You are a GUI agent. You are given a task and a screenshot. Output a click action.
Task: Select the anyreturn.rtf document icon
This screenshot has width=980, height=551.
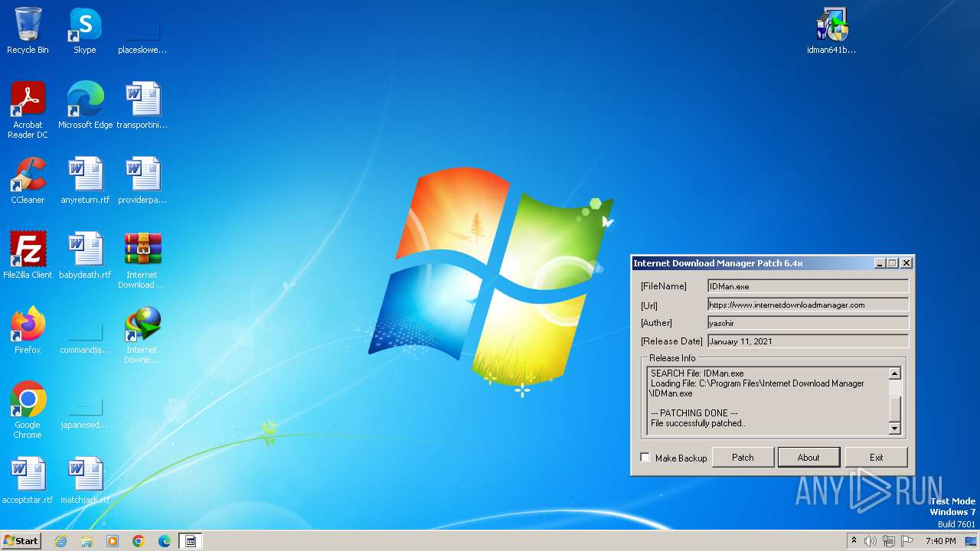pyautogui.click(x=85, y=180)
